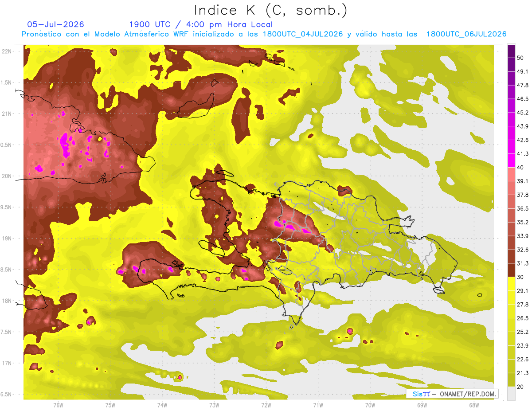The image size is (532, 411).
Task: Click the 69W longitude label
Action: (422, 405)
